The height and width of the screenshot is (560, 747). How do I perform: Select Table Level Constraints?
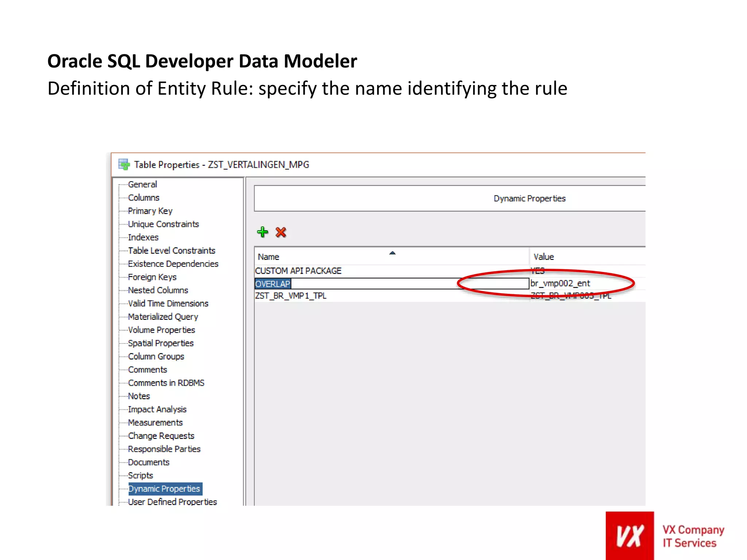click(171, 250)
